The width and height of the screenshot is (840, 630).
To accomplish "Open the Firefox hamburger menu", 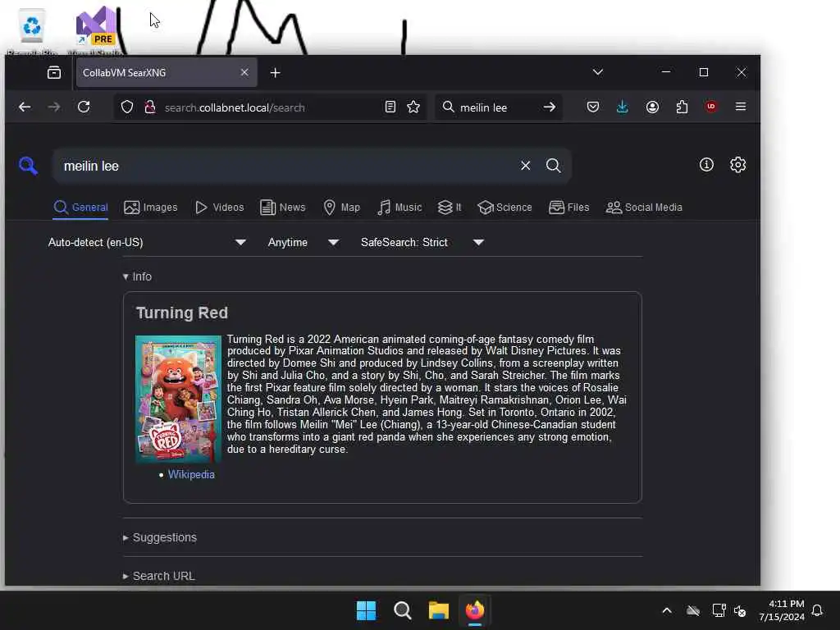I will (x=741, y=107).
